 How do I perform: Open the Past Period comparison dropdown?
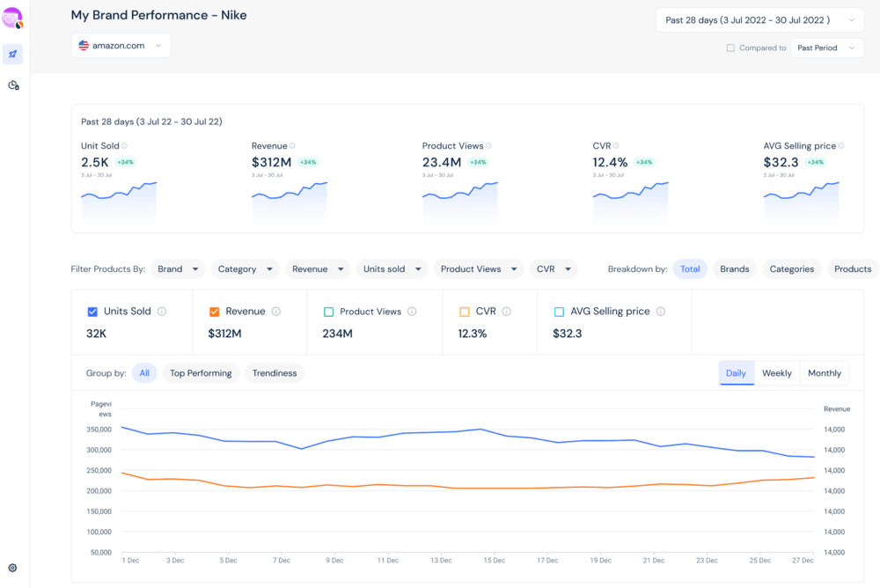click(826, 48)
